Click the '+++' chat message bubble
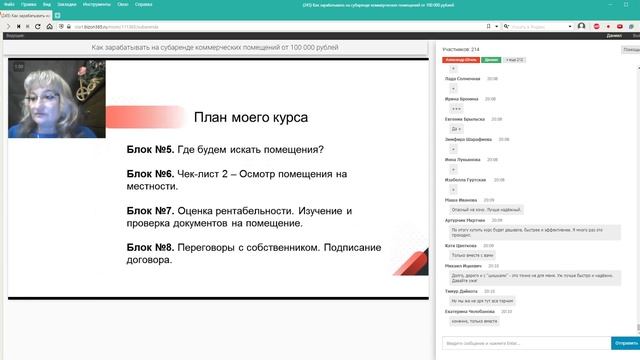The image size is (640, 360). (x=456, y=109)
